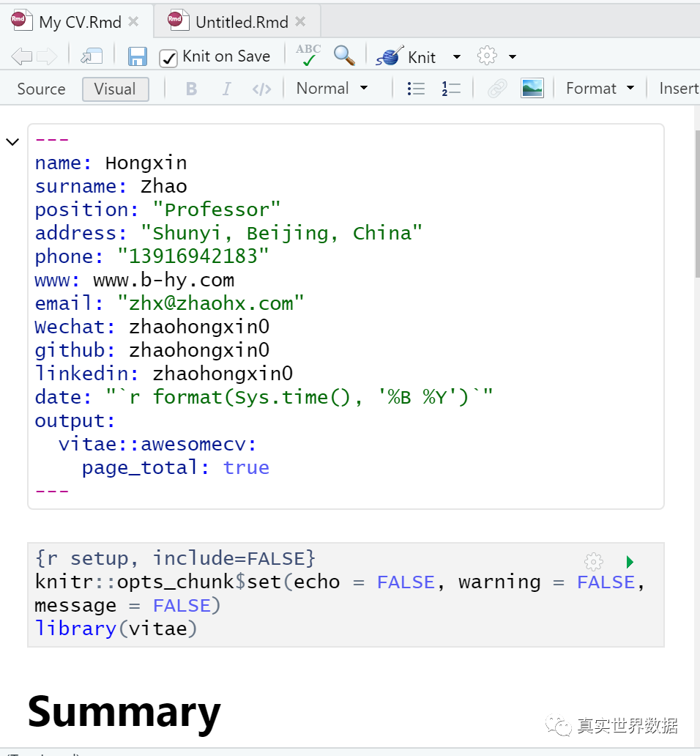Switch to the Untitled.Rmd tab

[x=234, y=21]
